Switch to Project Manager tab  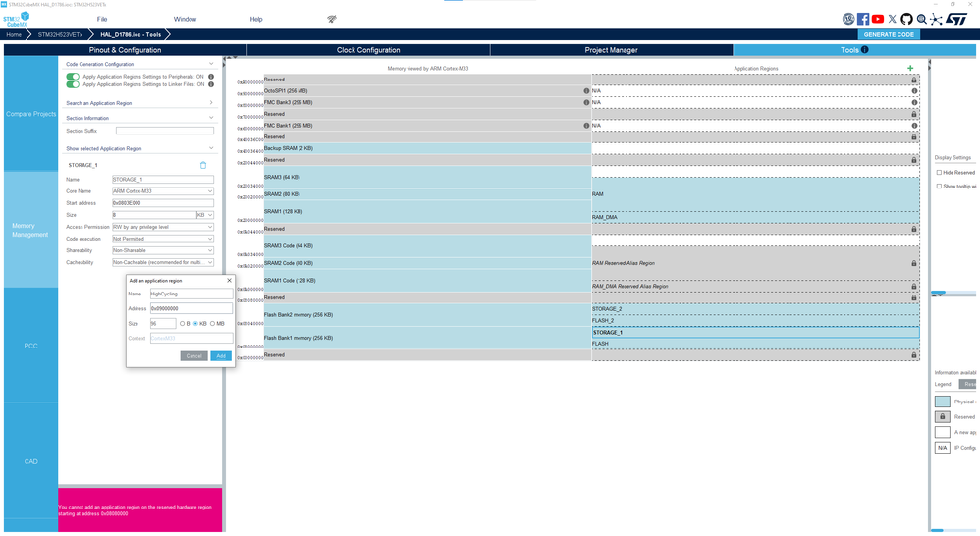pyautogui.click(x=611, y=50)
